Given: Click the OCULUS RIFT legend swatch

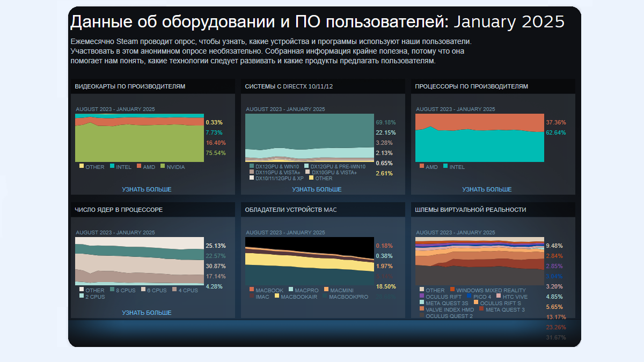Looking at the screenshot, I should [x=421, y=296].
